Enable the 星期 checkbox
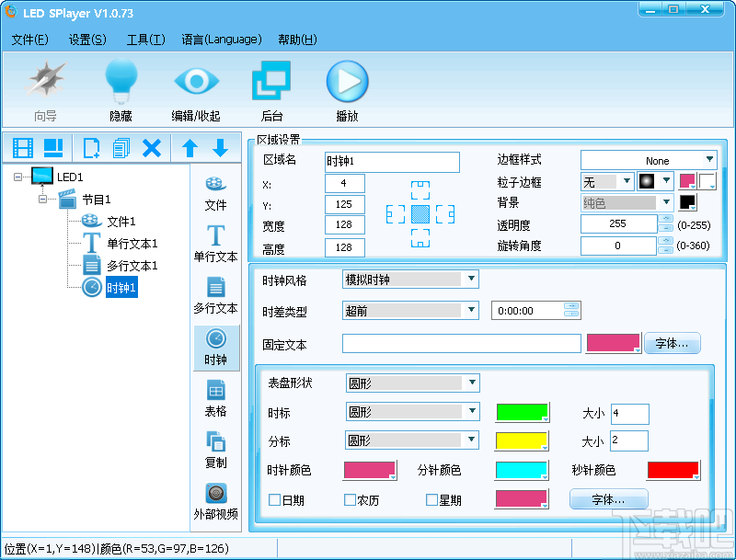The width and height of the screenshot is (736, 560). coord(430,499)
